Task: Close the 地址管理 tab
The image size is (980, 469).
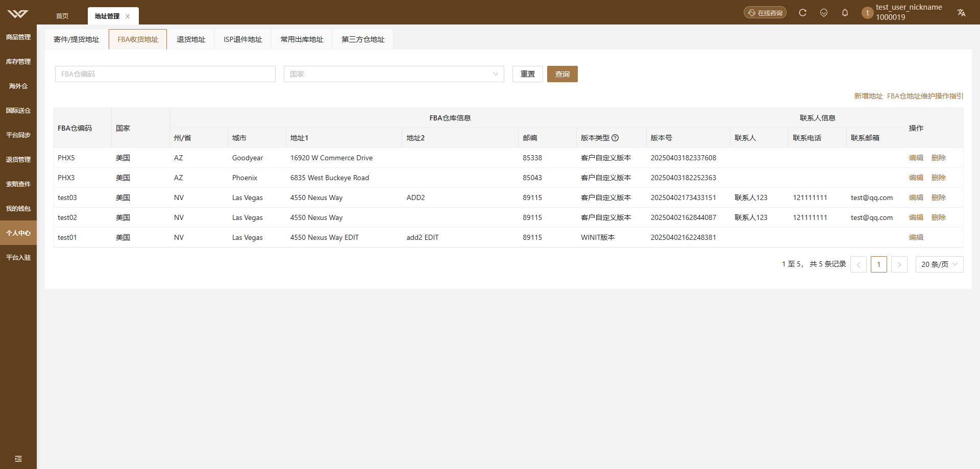Action: pos(128,16)
